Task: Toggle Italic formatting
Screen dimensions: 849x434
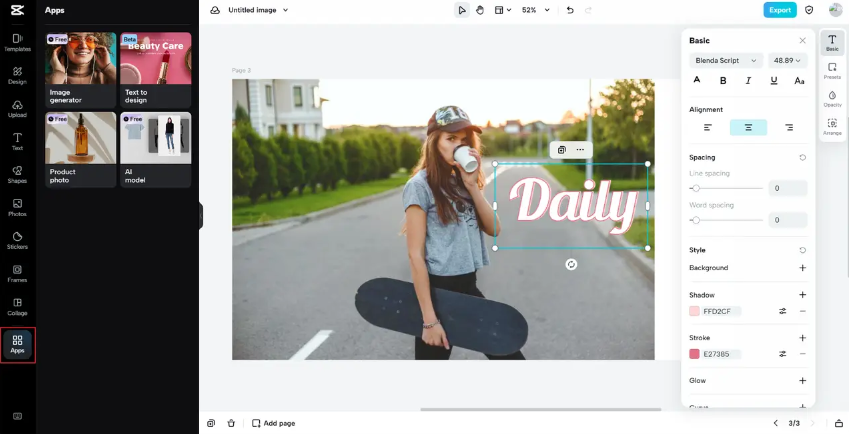Action: [748, 80]
